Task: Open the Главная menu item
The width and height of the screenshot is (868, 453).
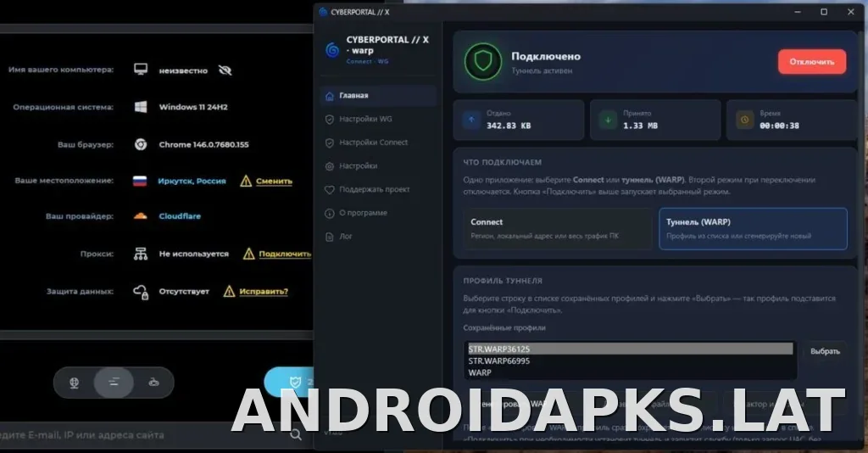Action: 379,96
